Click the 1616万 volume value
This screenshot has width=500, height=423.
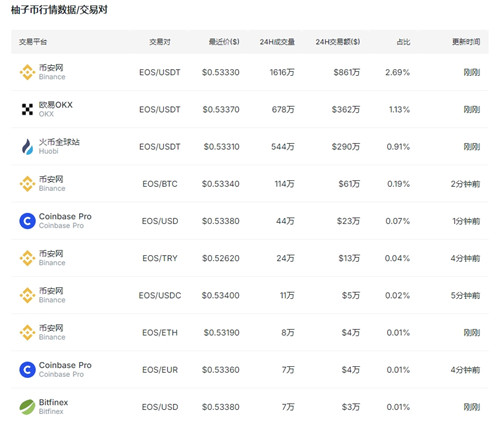click(x=282, y=72)
